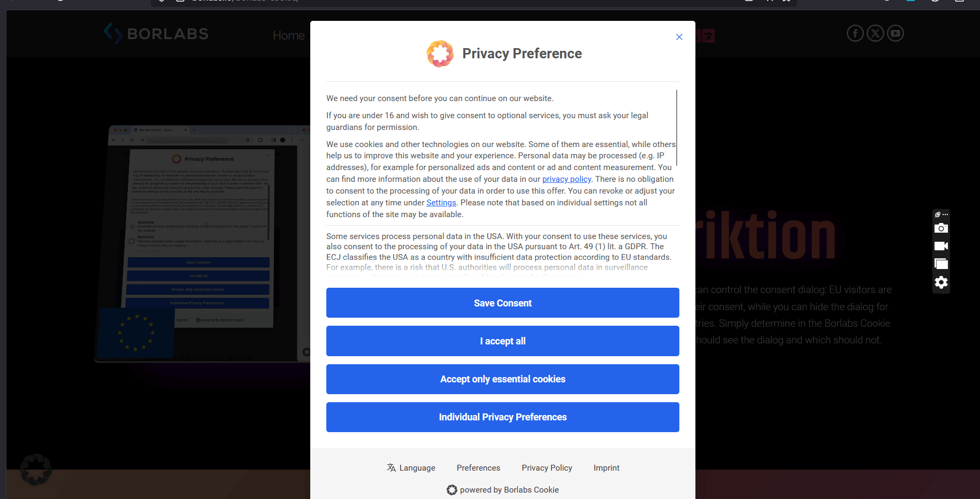
Task: Open the YouTube social icon
Action: (895, 34)
